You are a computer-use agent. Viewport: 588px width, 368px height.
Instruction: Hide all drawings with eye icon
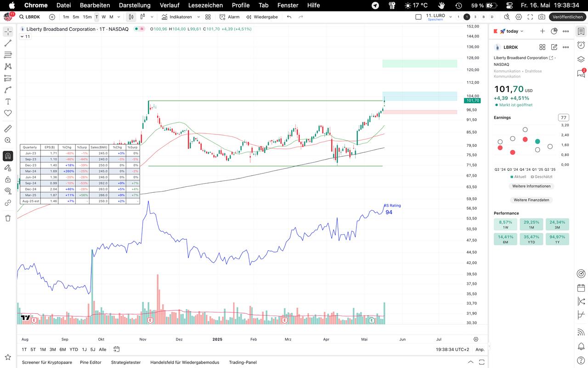(x=8, y=190)
